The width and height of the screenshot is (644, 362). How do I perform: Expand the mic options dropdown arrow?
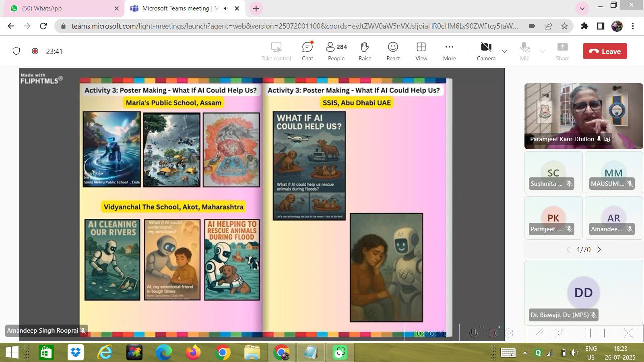pyautogui.click(x=542, y=51)
